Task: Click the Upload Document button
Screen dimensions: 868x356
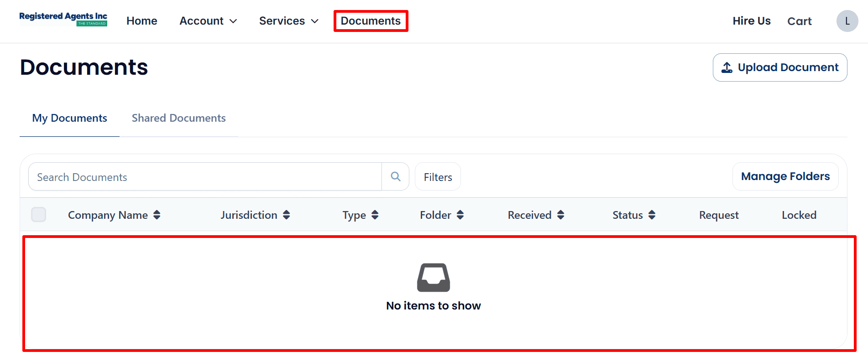Action: point(780,67)
